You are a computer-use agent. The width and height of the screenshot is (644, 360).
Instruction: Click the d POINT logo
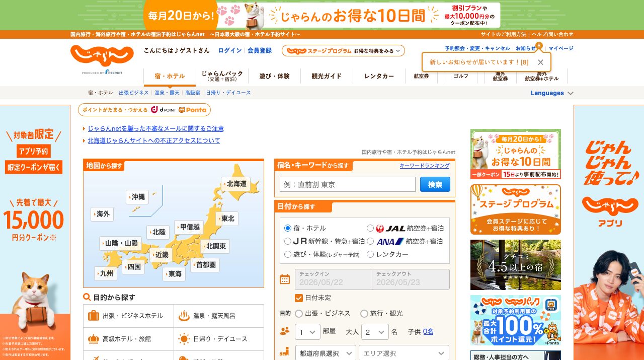coord(163,110)
